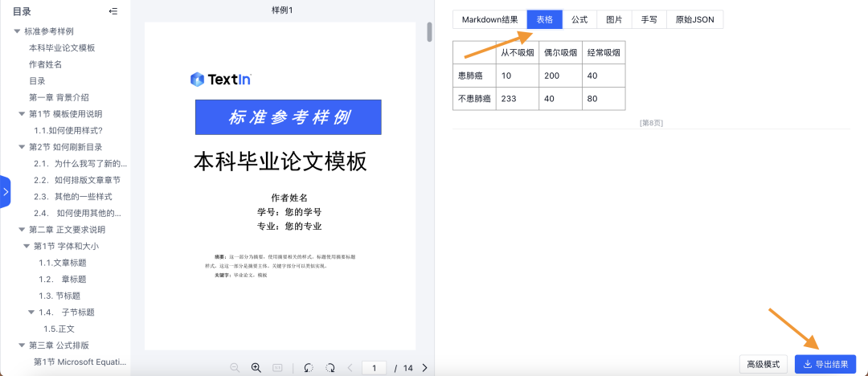
Task: Click the 作者姓名 line in document preview
Action: pos(289,198)
